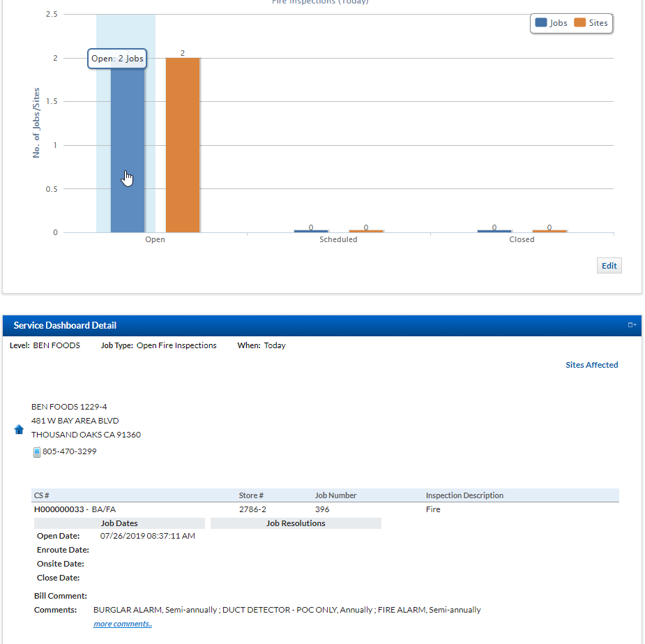The height and width of the screenshot is (644, 645).
Task: Select the blue Closed Jobs bar
Action: pos(494,231)
